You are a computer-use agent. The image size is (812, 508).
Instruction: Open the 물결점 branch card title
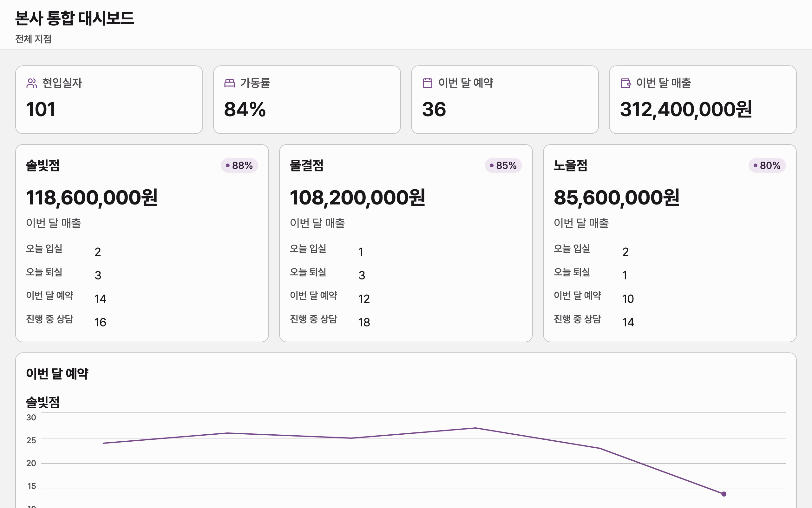coord(307,165)
